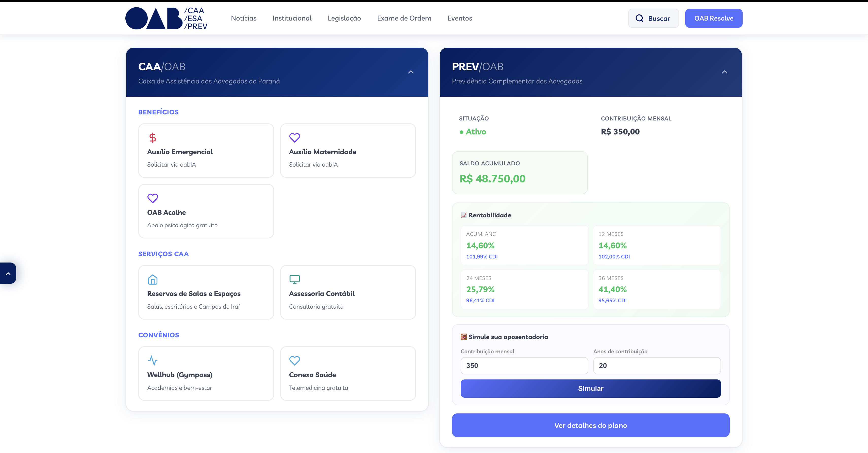Click the monitor icon on Assessoria Contábil
Screen dimensions: 868x453
coord(294,279)
